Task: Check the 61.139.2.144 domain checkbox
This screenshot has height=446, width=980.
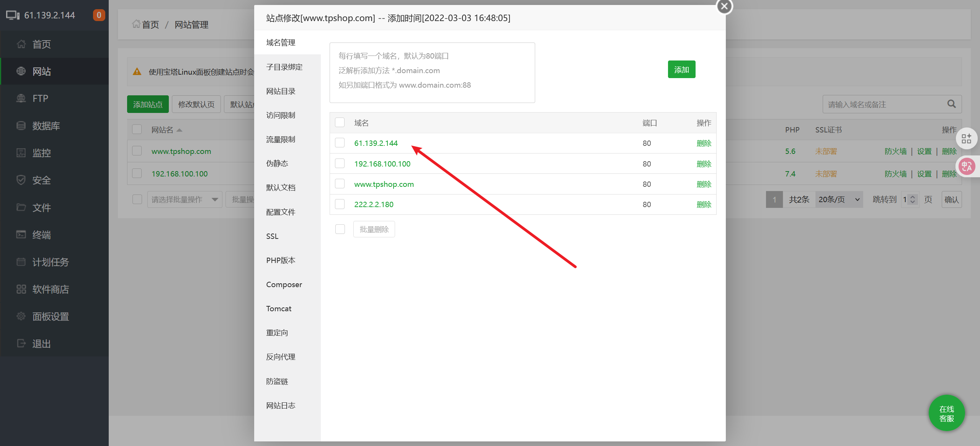Action: (x=340, y=143)
